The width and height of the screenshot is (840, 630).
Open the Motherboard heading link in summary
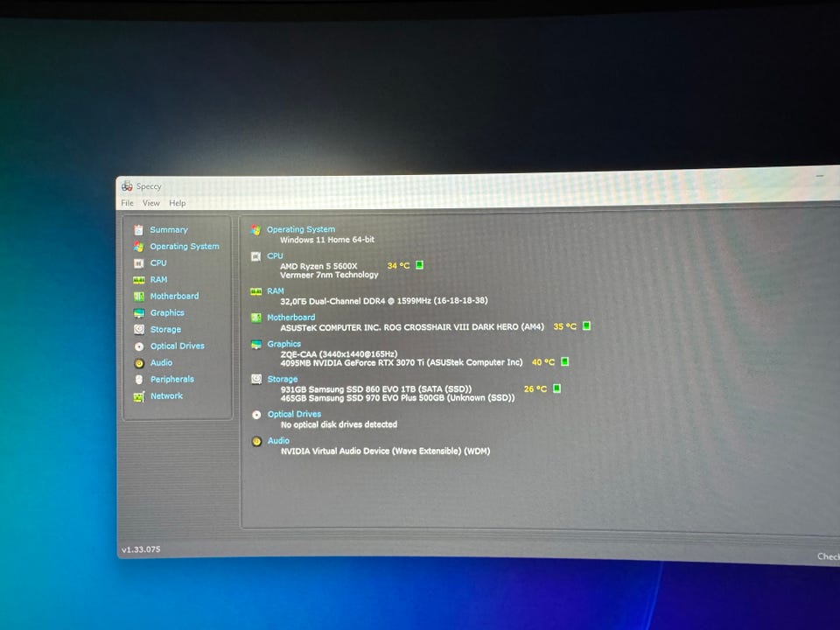click(x=290, y=317)
